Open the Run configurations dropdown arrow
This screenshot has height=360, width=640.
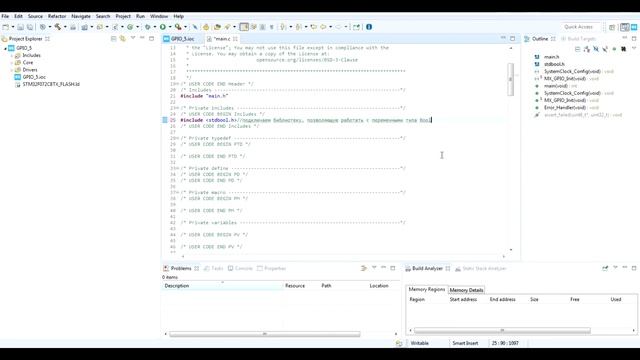[170, 27]
